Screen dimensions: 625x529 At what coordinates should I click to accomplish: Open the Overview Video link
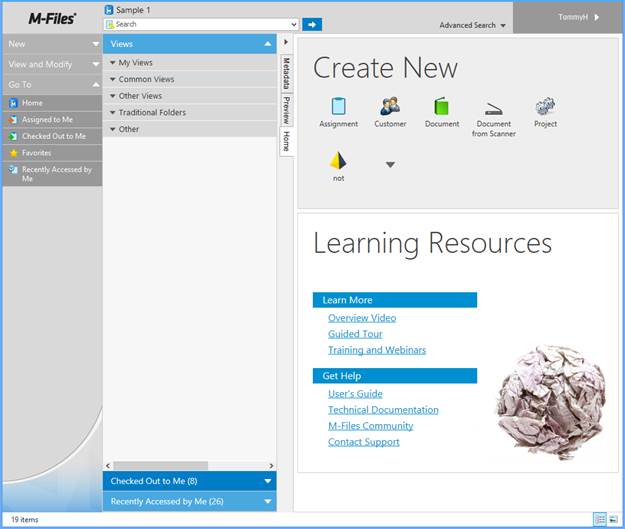pos(362,318)
